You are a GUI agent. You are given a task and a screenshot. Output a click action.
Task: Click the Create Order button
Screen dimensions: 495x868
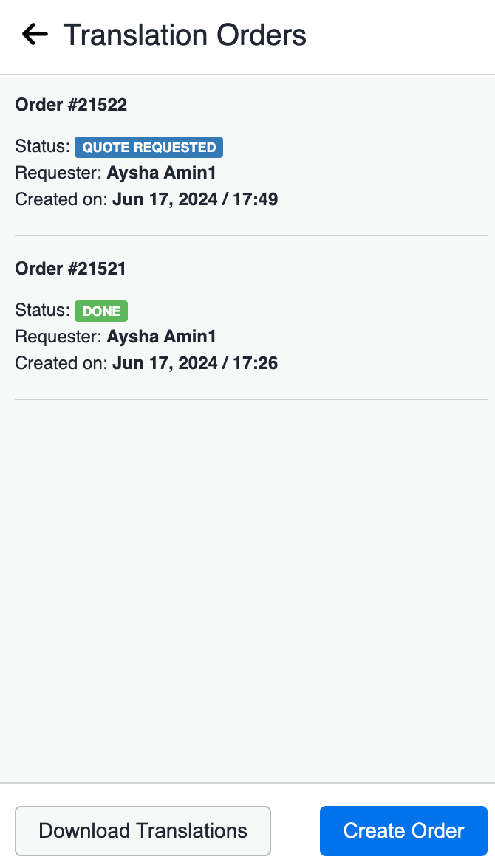[x=403, y=831]
